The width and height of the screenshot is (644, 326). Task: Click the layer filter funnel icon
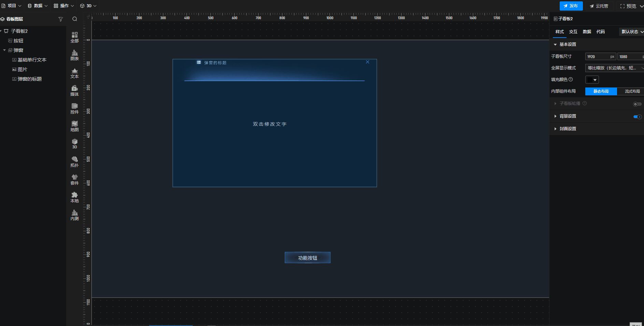(x=61, y=19)
